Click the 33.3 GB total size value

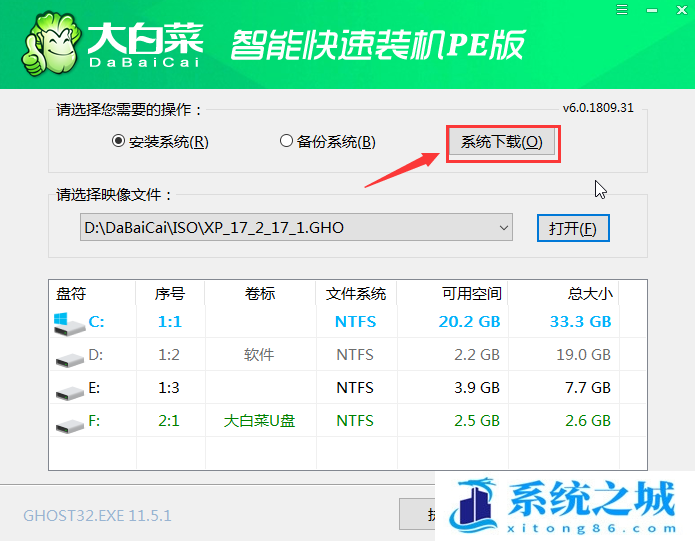pos(581,322)
